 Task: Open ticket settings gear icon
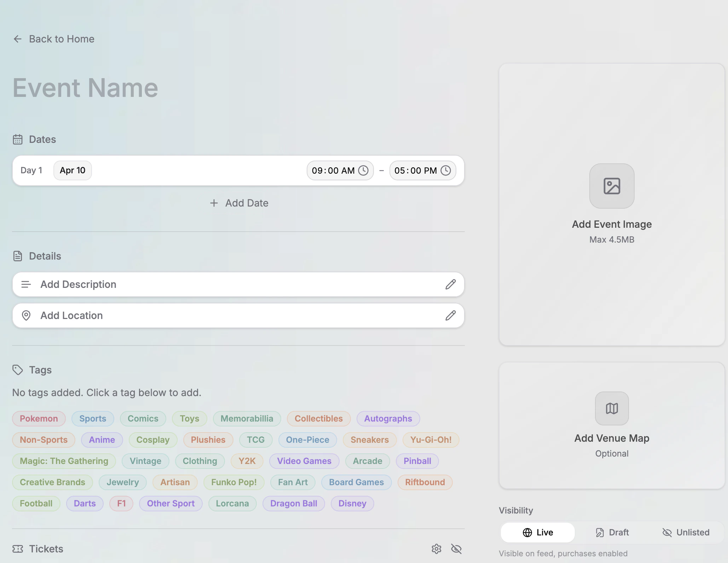(437, 549)
